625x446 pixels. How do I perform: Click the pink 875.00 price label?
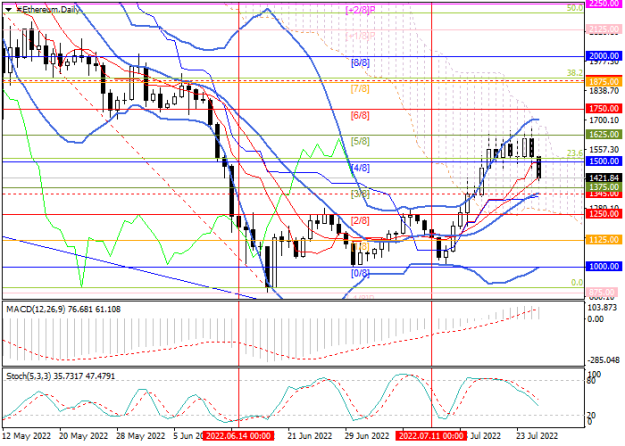point(604,292)
